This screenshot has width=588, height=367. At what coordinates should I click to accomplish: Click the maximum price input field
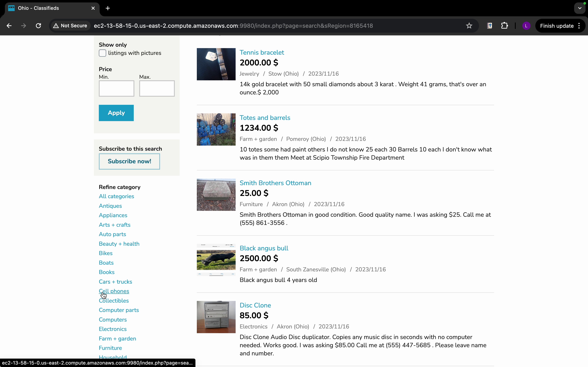(x=157, y=89)
